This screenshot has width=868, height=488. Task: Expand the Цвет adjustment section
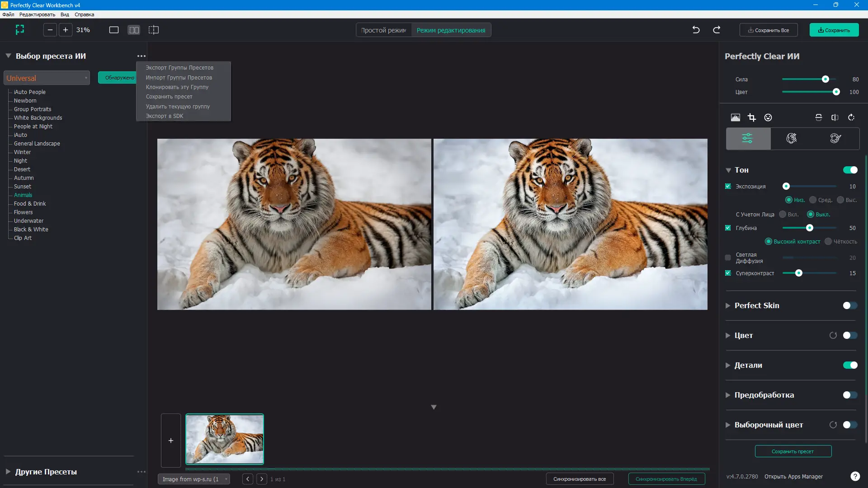728,335
